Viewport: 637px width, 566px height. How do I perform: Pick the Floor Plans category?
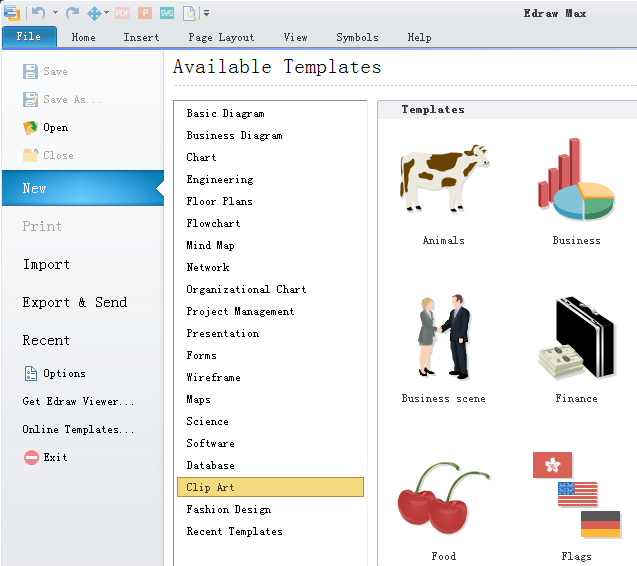219,201
